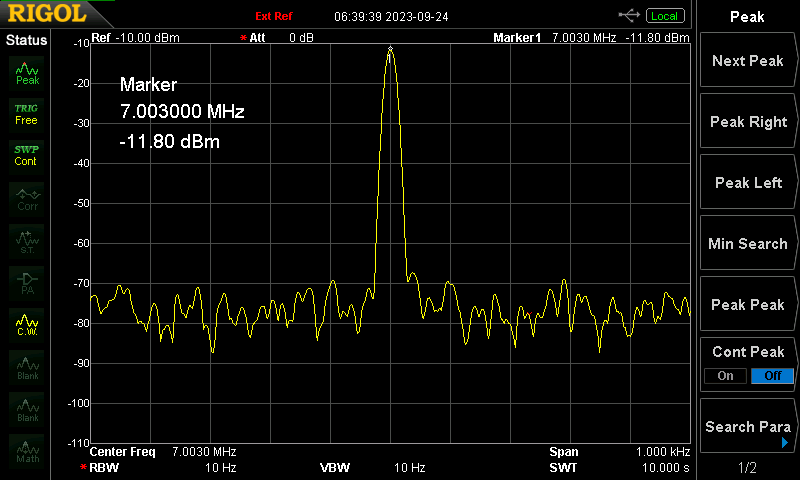This screenshot has width=800, height=480.
Task: Click the S.T. status icon
Action: 27,241
